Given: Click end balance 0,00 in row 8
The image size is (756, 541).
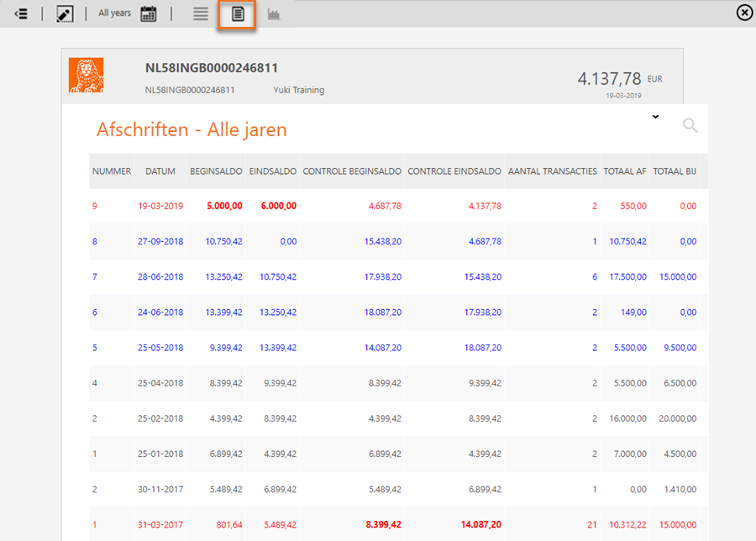Looking at the screenshot, I should 288,242.
